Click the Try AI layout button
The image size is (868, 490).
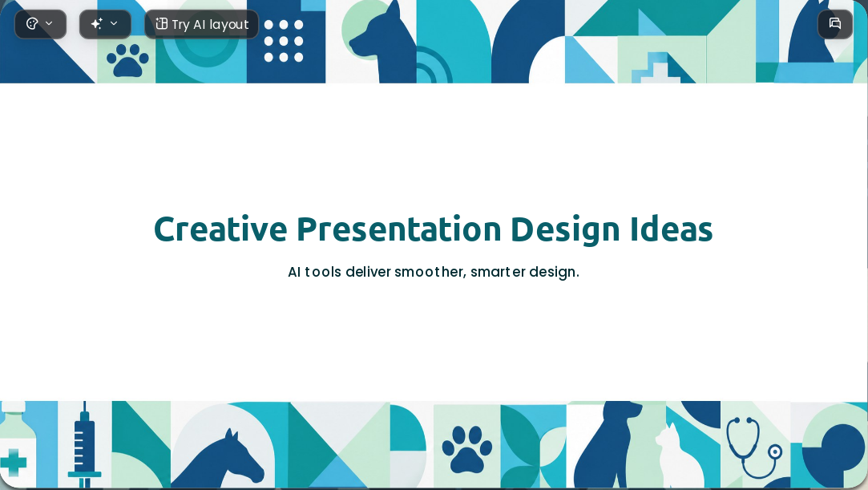click(x=201, y=24)
